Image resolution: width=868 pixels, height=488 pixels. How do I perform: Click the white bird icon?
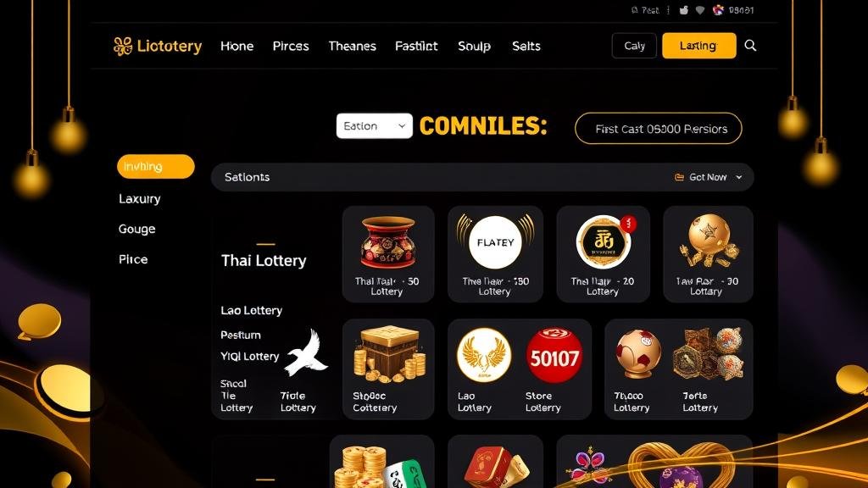click(306, 353)
